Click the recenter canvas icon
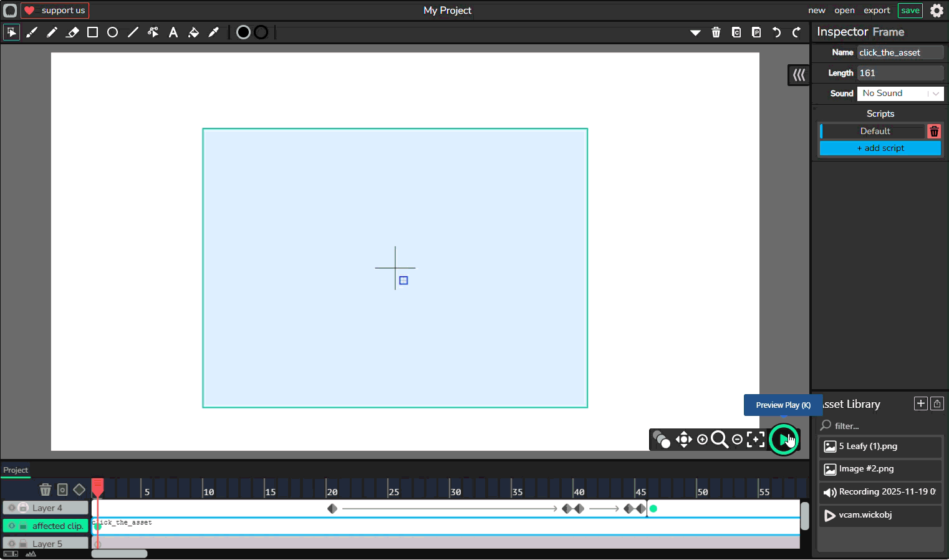This screenshot has height=560, width=949. pos(756,440)
